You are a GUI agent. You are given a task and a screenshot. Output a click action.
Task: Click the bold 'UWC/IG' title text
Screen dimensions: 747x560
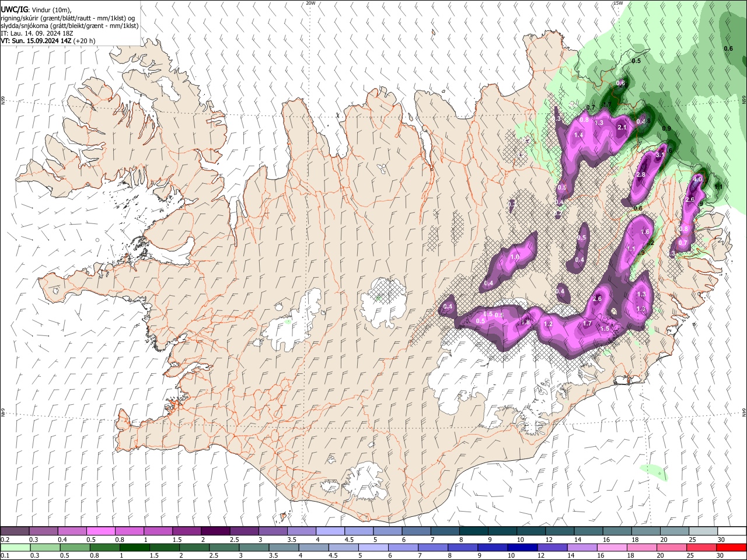pos(14,10)
